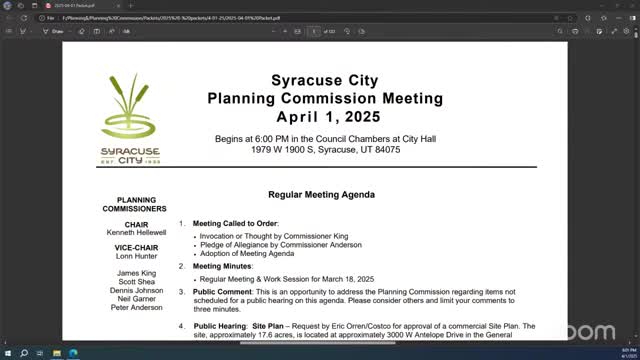The image size is (640, 360).
Task: Open browser Extensions icon
Action: point(588,18)
